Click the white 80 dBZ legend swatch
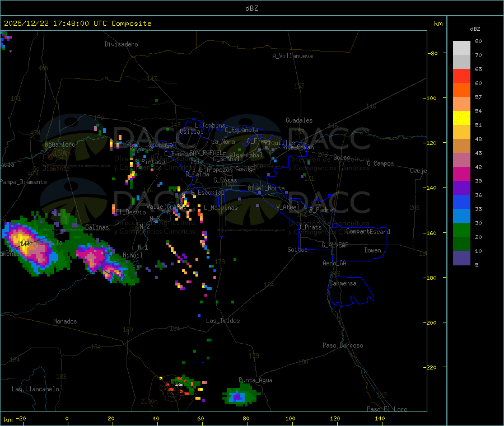This screenshot has height=426, width=504. 461,48
